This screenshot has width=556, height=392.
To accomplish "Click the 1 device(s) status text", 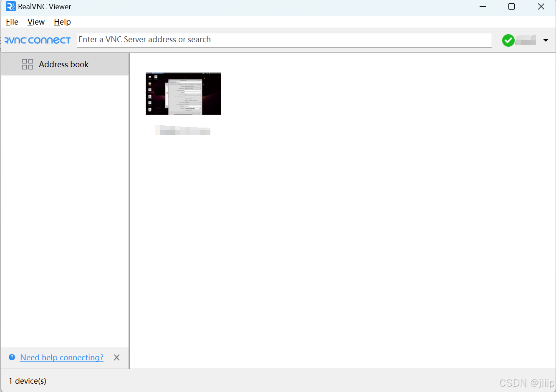I will pyautogui.click(x=28, y=381).
